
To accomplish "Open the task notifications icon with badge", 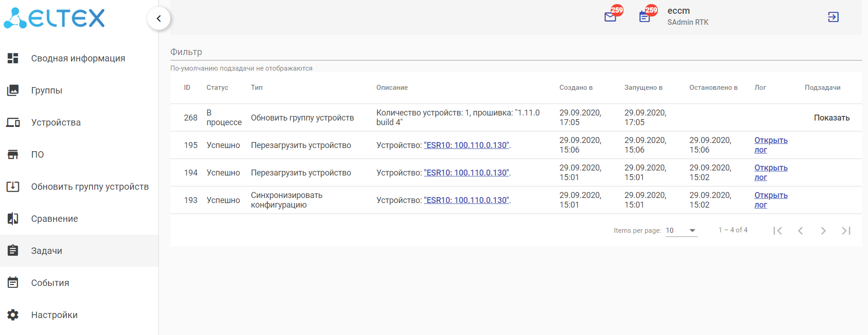I will click(645, 17).
